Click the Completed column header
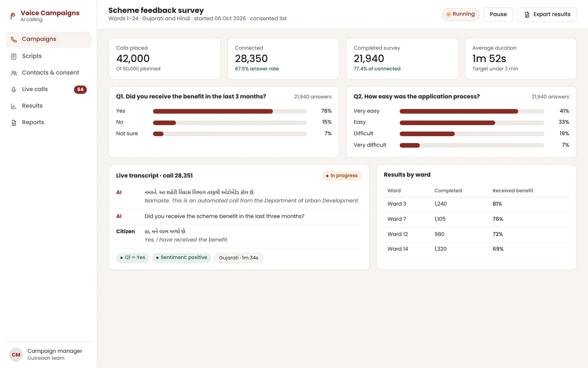 [448, 190]
